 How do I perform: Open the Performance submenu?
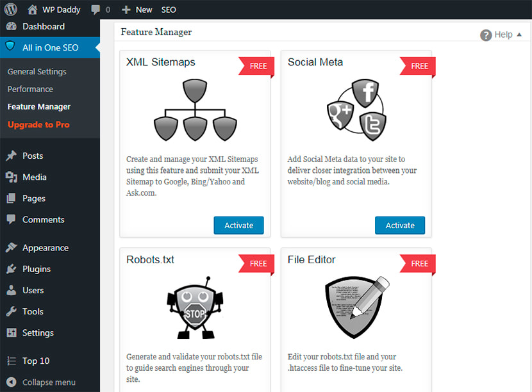coord(30,89)
